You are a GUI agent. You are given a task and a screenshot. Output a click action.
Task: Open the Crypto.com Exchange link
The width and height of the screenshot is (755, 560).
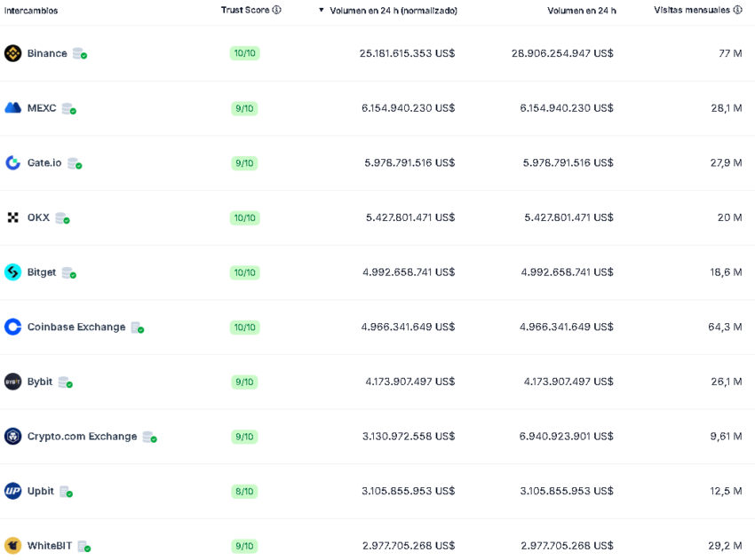click(x=83, y=437)
